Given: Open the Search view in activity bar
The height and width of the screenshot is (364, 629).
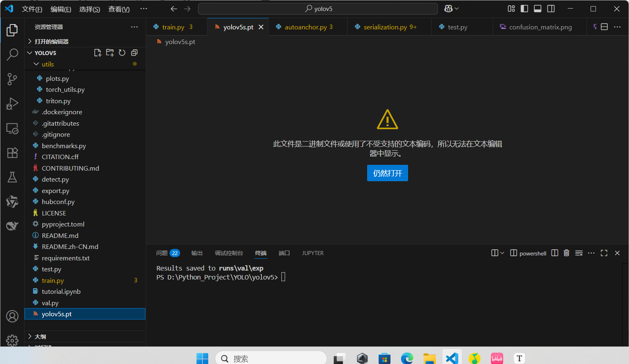Looking at the screenshot, I should pos(12,54).
